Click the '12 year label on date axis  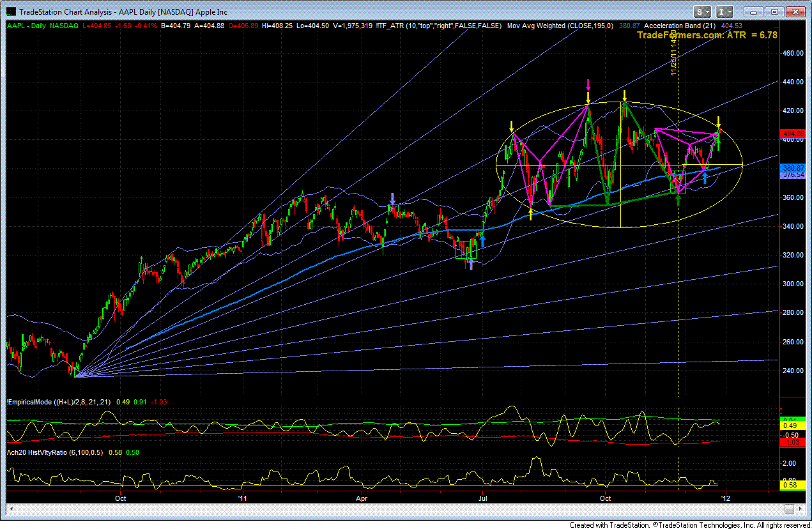(724, 497)
